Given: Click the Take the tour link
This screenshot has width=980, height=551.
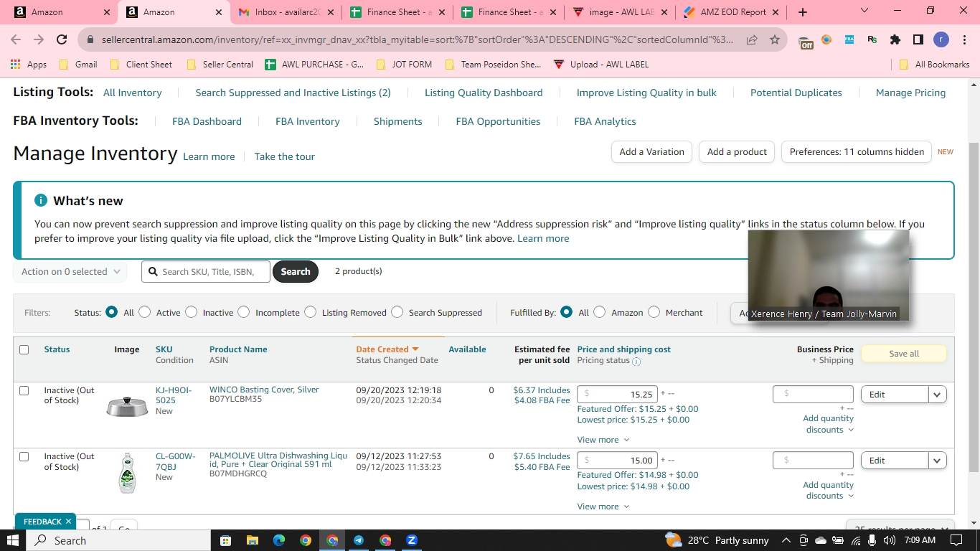Looking at the screenshot, I should [x=285, y=157].
